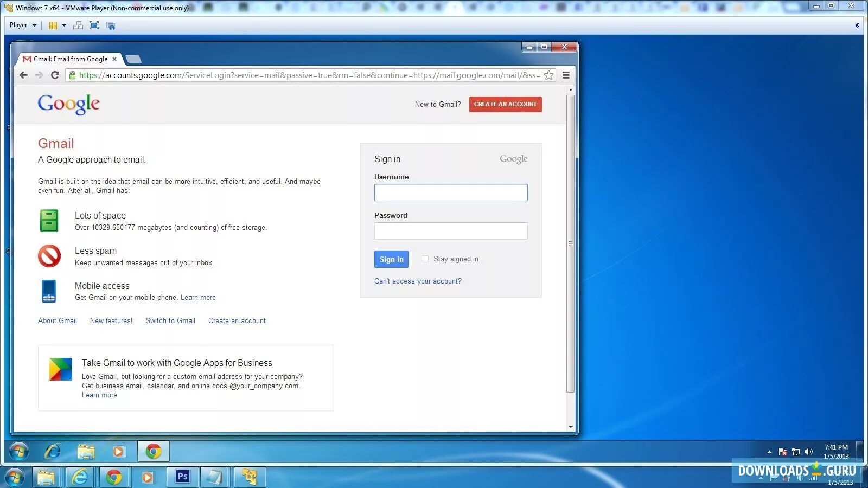Screen dimensions: 868x488
Task: Collapse the VMware toolbar with the chevron
Action: click(857, 25)
